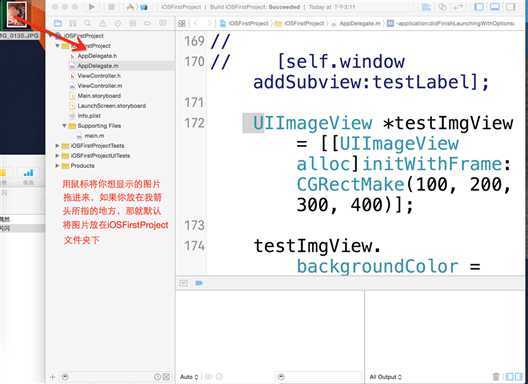Open the Project navigator tab

point(58,23)
